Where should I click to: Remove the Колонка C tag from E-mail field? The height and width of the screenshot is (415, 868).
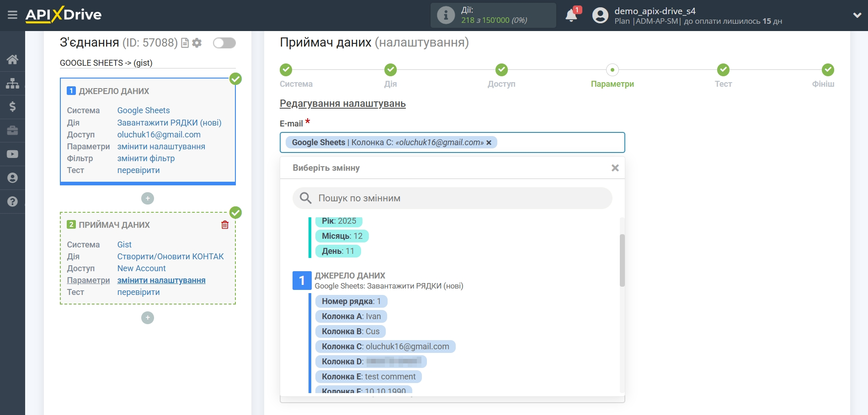point(489,142)
